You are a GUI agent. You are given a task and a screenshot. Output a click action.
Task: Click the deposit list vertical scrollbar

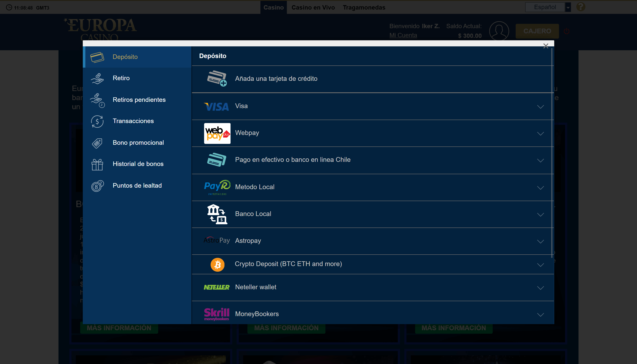point(552,153)
